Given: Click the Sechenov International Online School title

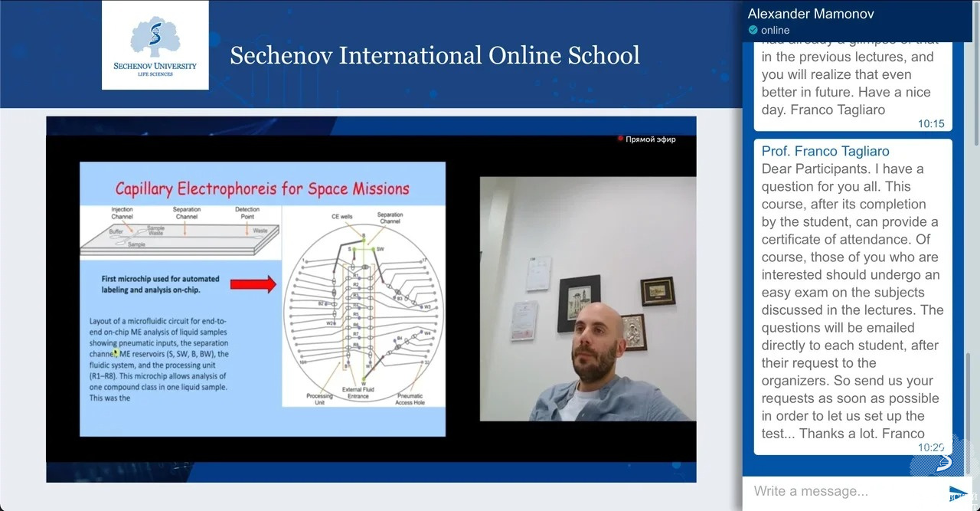Looking at the screenshot, I should (x=434, y=55).
